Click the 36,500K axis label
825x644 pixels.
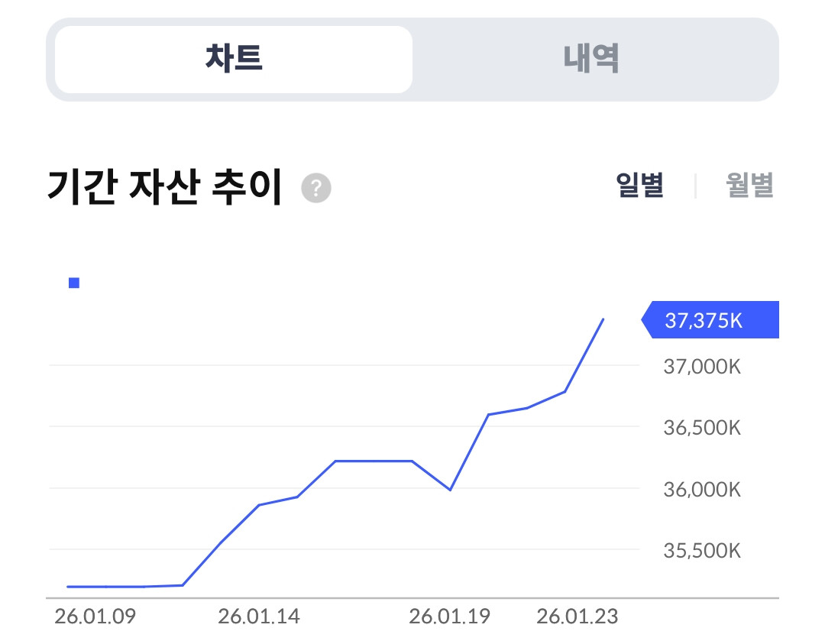(702, 428)
